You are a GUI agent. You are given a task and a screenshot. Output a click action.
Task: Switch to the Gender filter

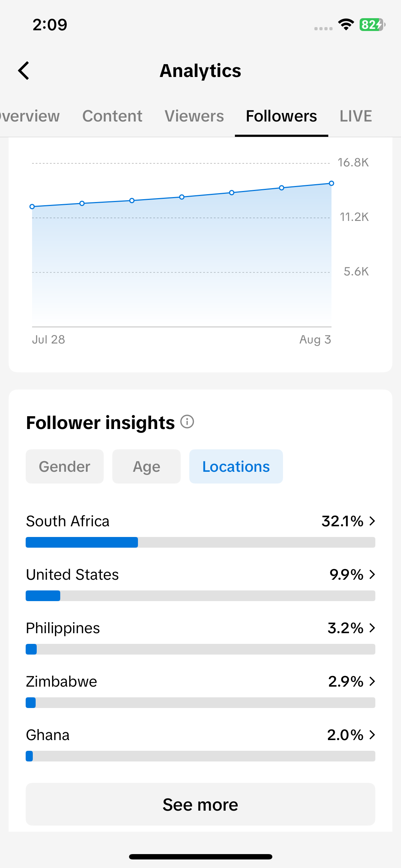point(65,466)
